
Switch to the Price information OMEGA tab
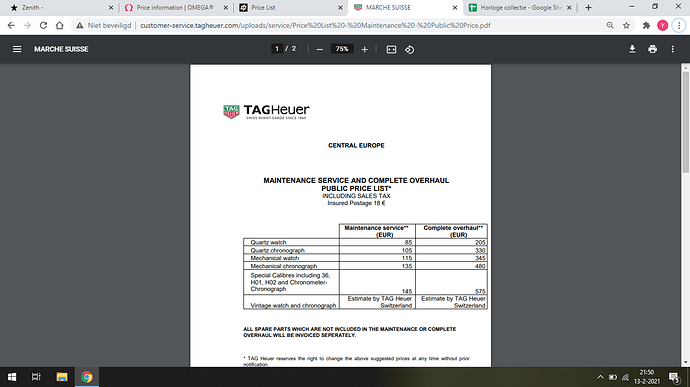point(175,7)
